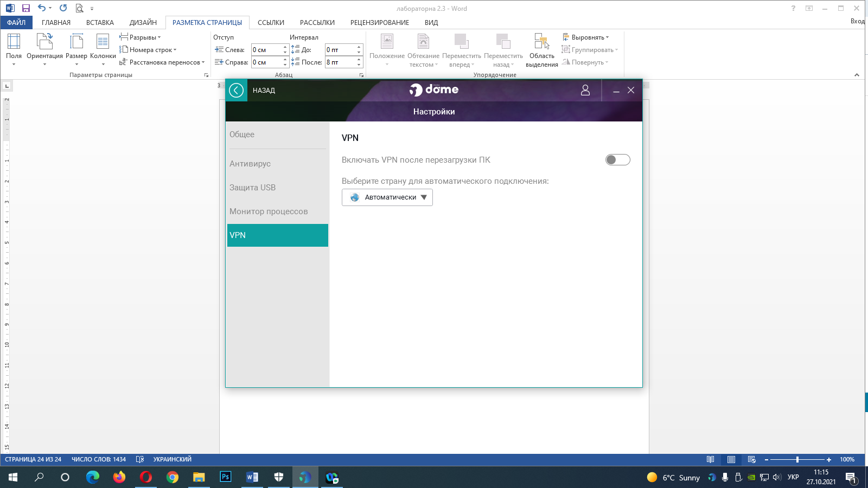Open File Explorer from the taskbar
This screenshot has width=868, height=488.
[x=199, y=477]
